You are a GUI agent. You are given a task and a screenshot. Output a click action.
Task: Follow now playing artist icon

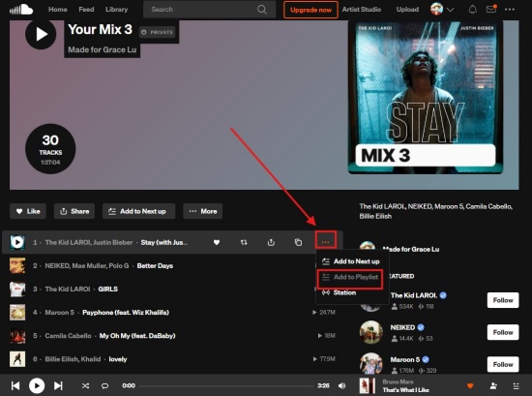[x=493, y=385]
